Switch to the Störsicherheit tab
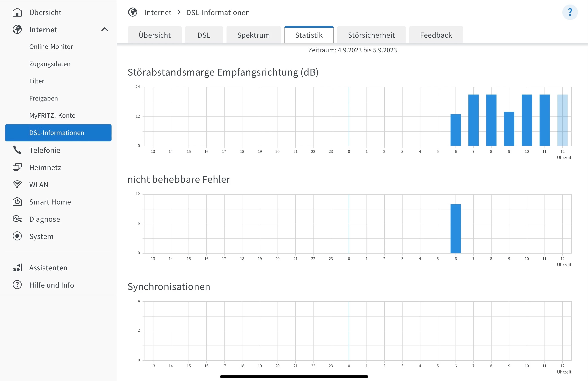 tap(371, 35)
